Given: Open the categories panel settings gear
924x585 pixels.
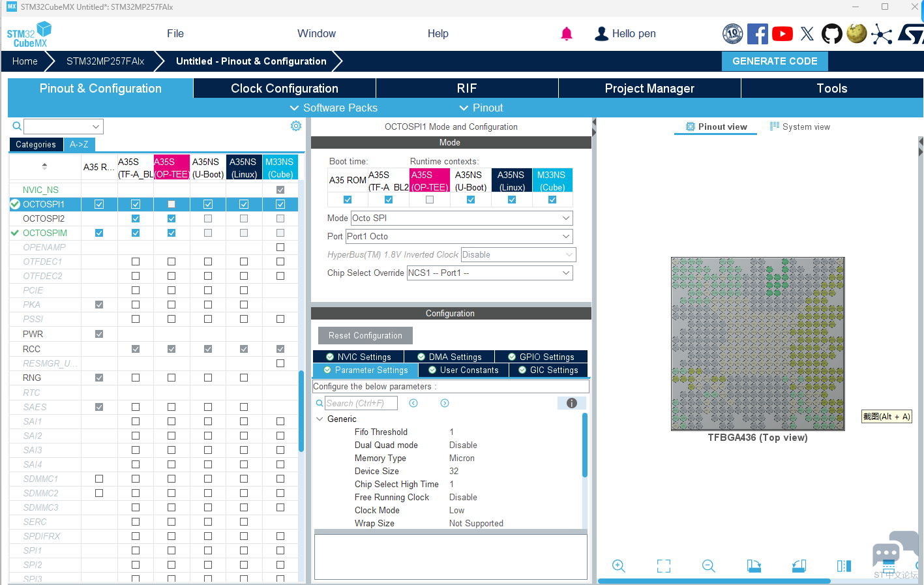Looking at the screenshot, I should (x=296, y=126).
